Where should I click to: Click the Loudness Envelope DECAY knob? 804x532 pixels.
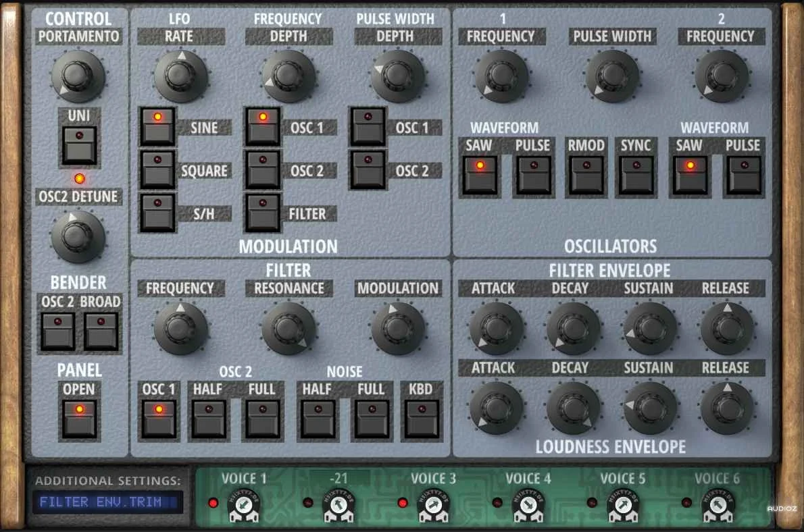[x=573, y=408]
